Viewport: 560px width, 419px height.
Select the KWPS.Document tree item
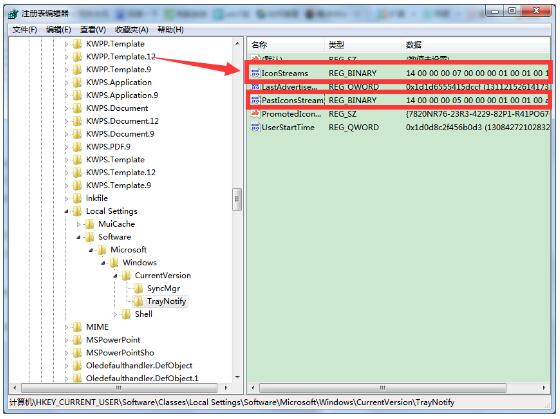117,108
